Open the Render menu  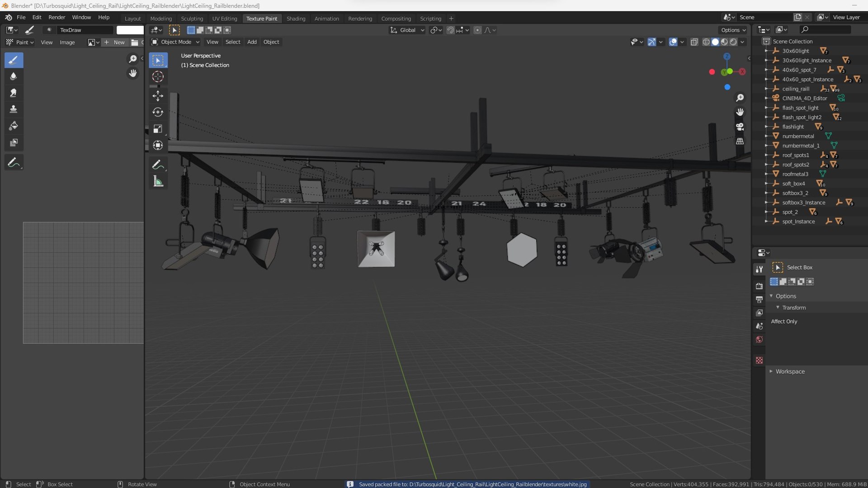click(57, 17)
